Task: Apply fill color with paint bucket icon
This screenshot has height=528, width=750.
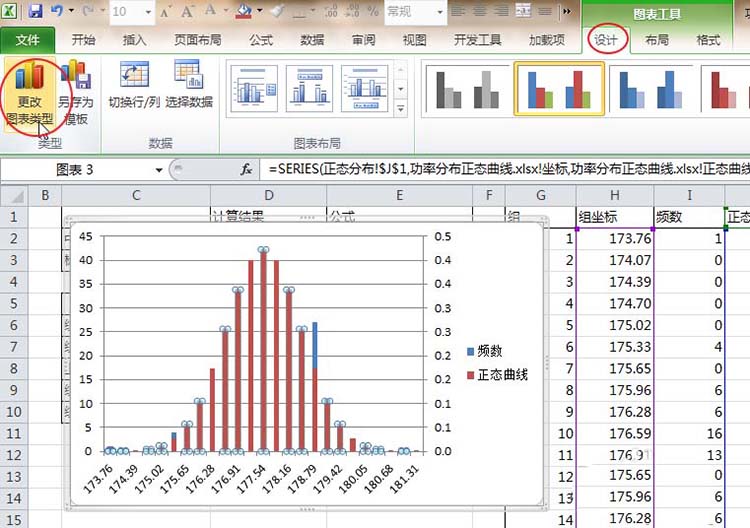Action: [x=243, y=11]
